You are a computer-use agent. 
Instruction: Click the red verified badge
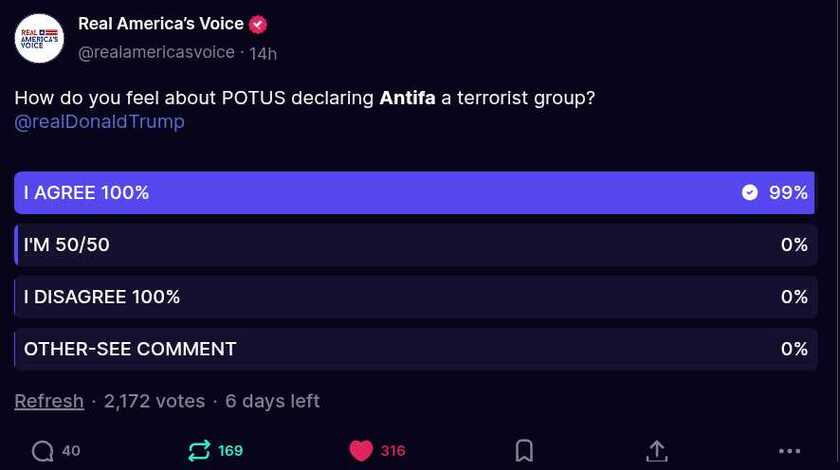[x=258, y=25]
